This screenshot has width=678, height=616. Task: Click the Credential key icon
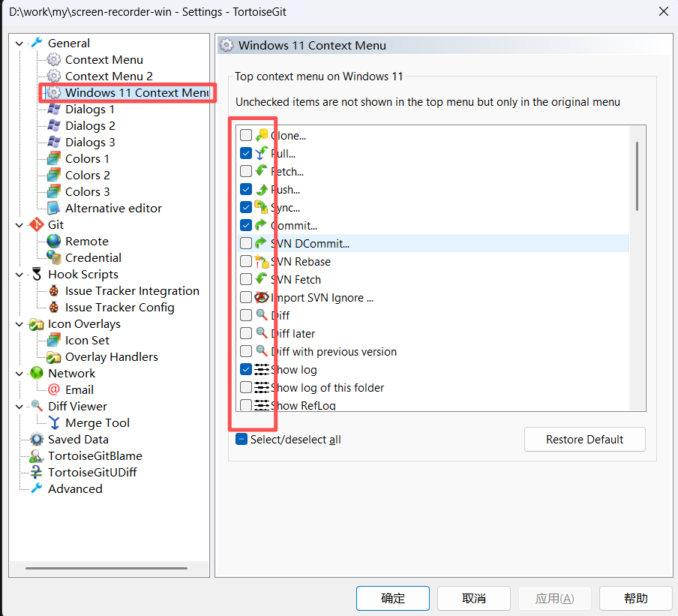pyautogui.click(x=53, y=257)
